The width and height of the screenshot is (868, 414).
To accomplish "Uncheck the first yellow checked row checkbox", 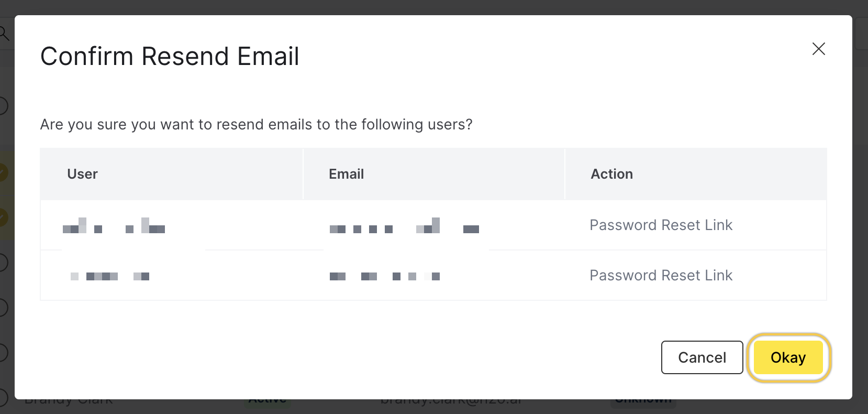I will click(3, 172).
